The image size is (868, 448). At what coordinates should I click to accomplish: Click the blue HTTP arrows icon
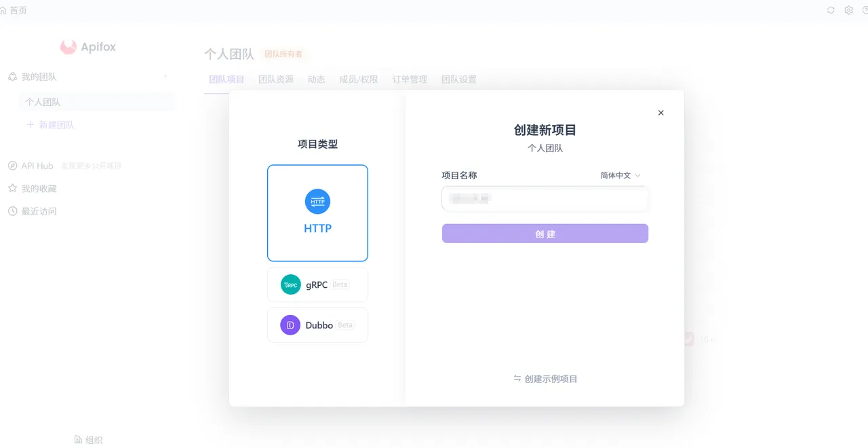pos(317,202)
